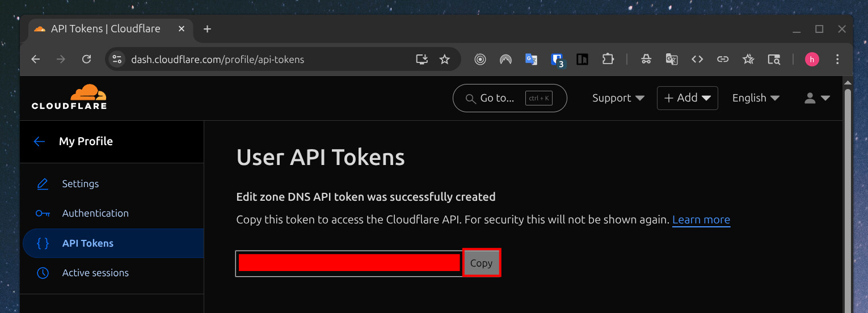Click the API token value field
The height and width of the screenshot is (313, 868).
click(x=349, y=263)
